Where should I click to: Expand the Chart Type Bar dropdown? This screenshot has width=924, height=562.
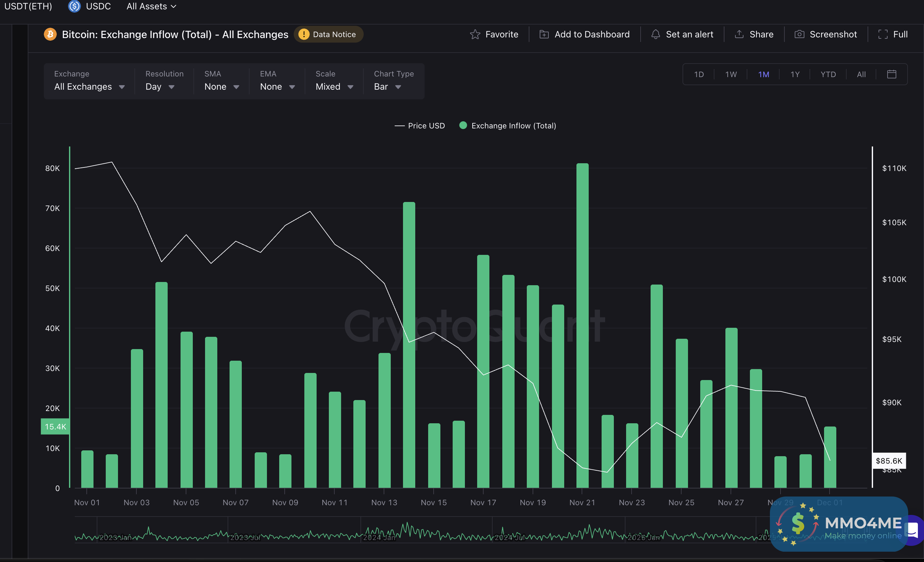388,87
